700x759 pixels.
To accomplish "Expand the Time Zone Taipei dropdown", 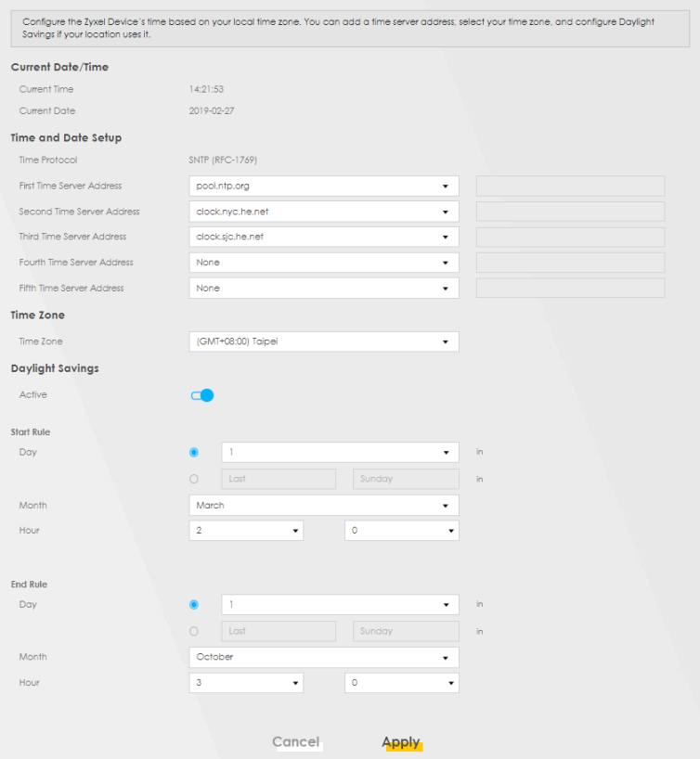I will click(323, 341).
